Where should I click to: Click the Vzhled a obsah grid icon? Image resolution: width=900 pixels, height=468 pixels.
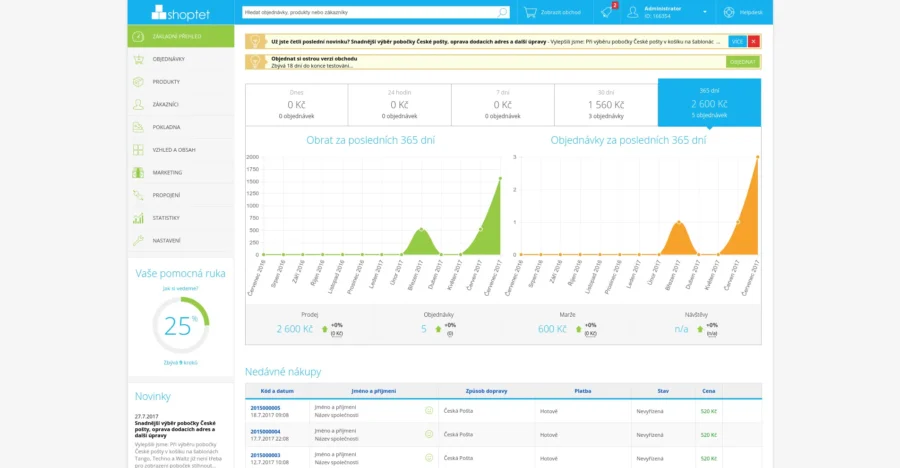click(x=138, y=150)
